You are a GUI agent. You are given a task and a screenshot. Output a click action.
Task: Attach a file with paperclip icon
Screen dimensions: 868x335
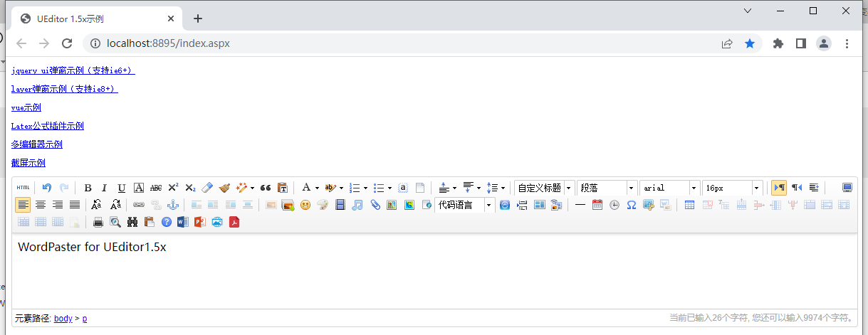point(375,205)
